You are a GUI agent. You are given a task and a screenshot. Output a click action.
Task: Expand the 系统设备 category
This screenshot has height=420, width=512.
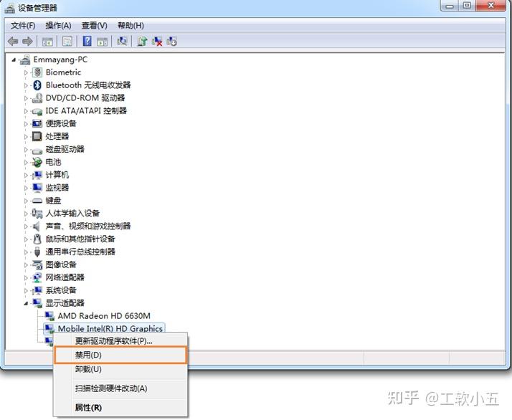point(26,290)
